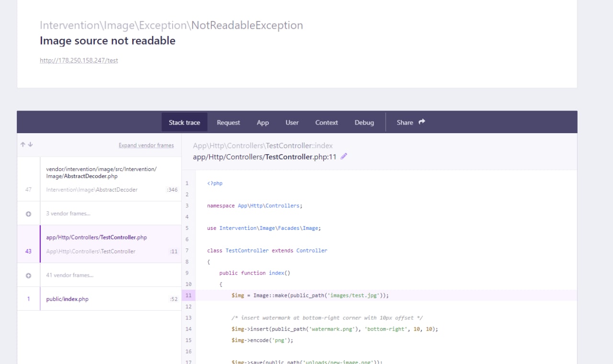This screenshot has width=613, height=364.
Task: Click the pencil icon to edit TestController.php
Action: [343, 156]
